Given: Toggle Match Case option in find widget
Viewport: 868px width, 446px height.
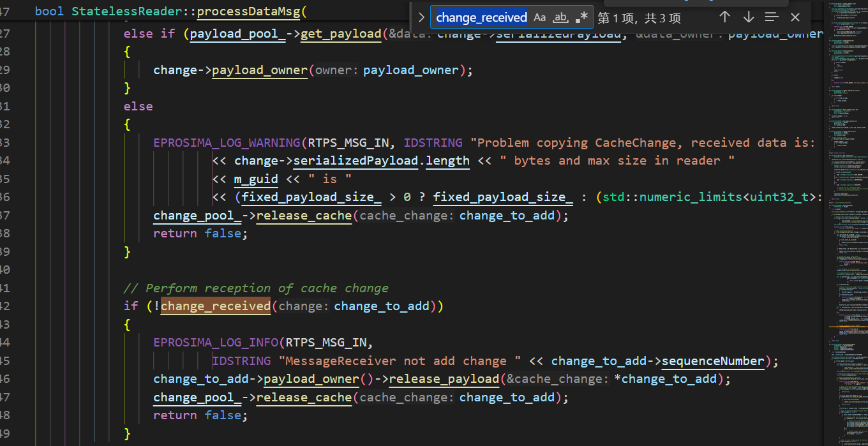Looking at the screenshot, I should [x=540, y=17].
